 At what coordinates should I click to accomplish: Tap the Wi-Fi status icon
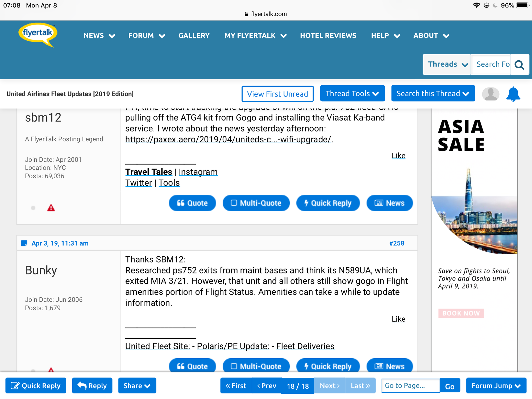[x=476, y=5]
